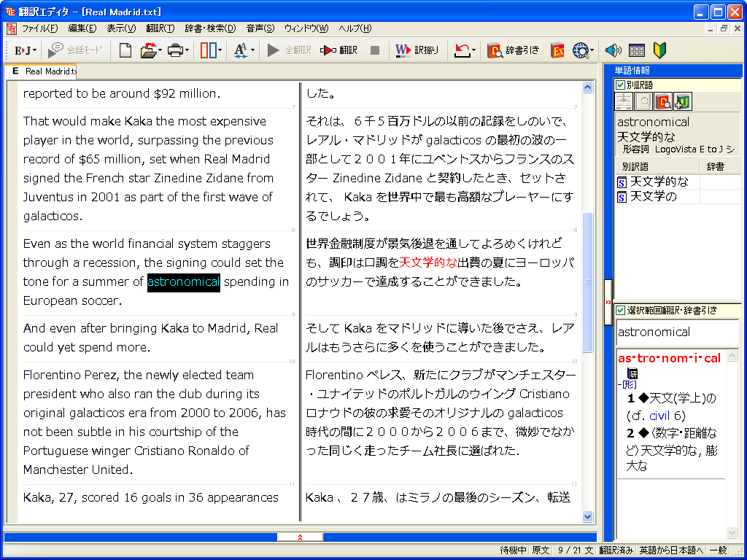Toggle 会話モード conversation mode

(75, 50)
